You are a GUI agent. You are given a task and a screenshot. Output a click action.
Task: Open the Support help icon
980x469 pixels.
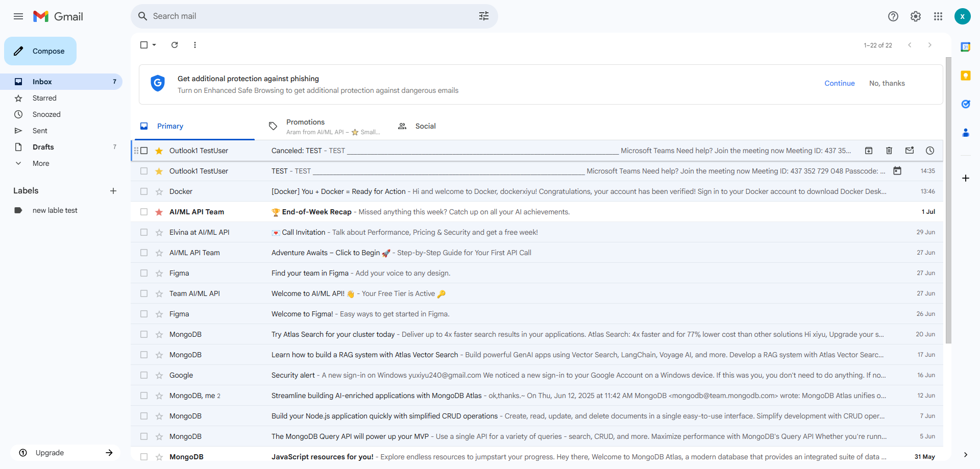[893, 16]
